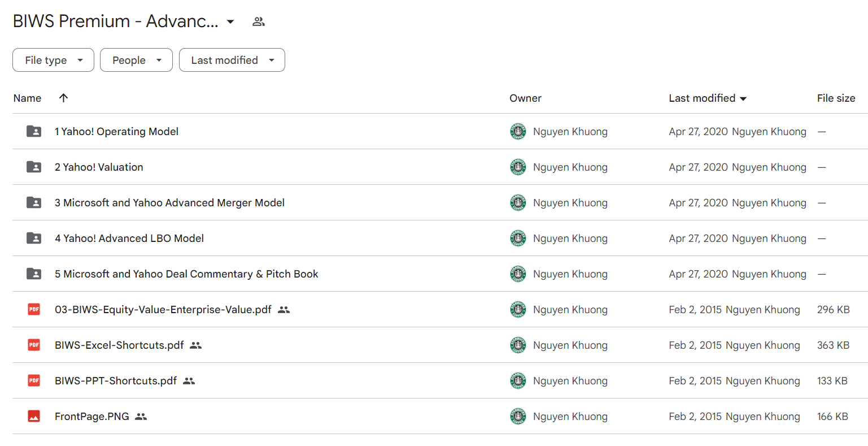Click owner name Nguyen Khuong in 1 Yahoo! Operating Model row
This screenshot has height=446, width=868.
point(570,131)
